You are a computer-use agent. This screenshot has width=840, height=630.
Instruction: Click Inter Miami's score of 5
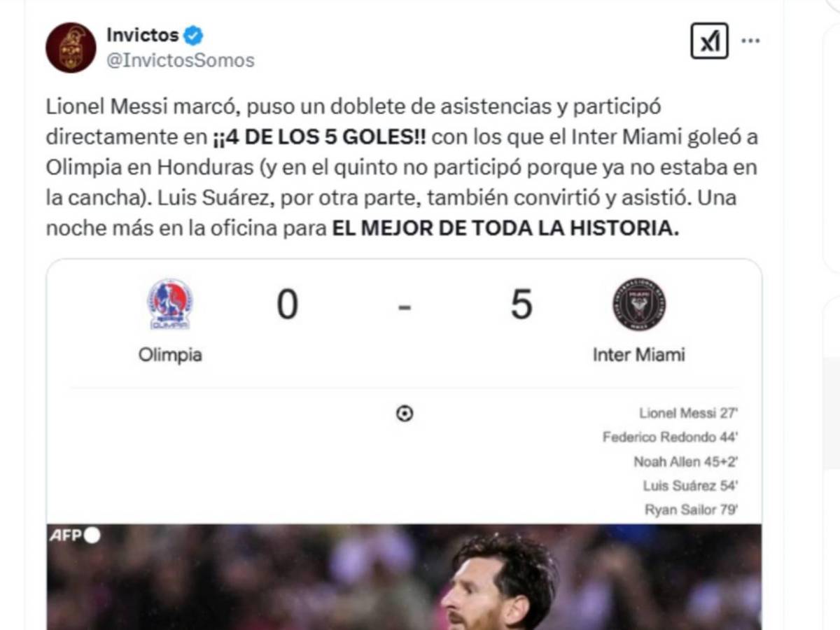point(521,305)
